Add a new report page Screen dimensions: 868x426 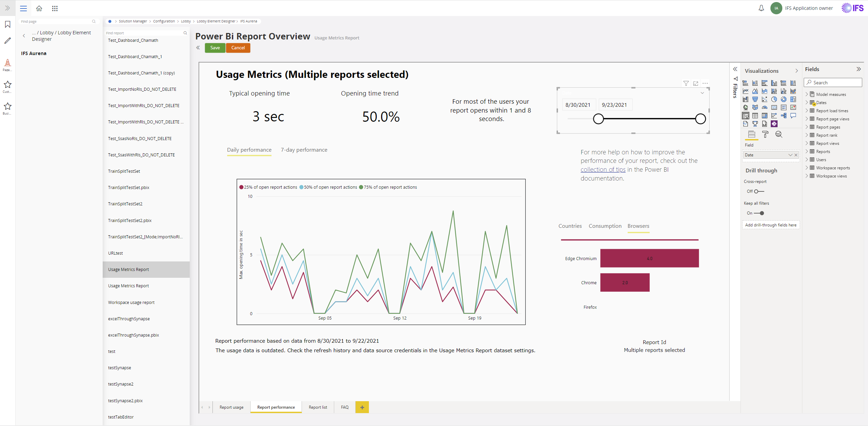coord(362,407)
